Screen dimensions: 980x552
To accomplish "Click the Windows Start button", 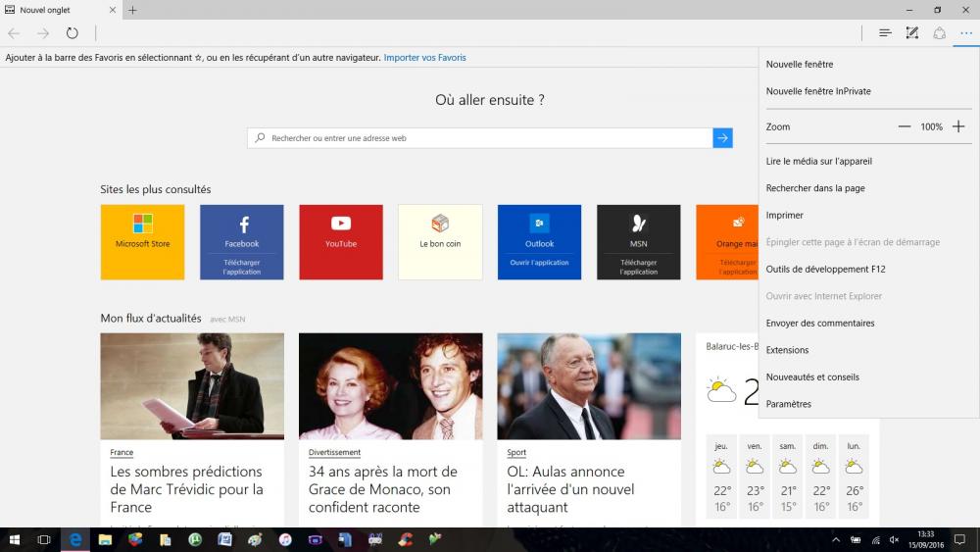I will 15,539.
